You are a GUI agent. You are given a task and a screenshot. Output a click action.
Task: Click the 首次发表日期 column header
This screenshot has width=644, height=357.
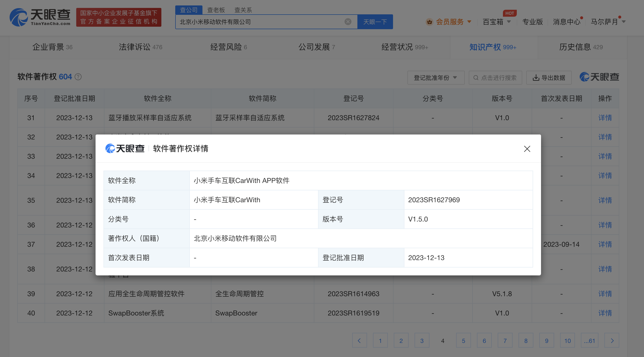(562, 98)
